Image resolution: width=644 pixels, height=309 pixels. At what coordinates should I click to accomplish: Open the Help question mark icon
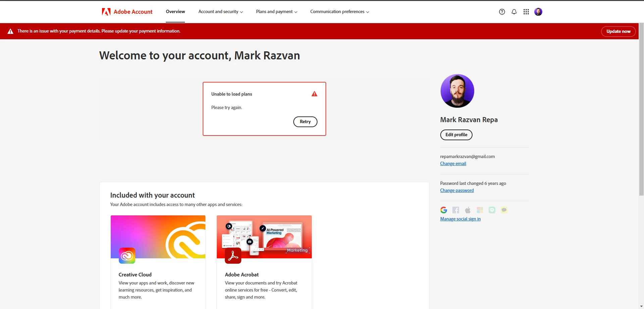502,12
